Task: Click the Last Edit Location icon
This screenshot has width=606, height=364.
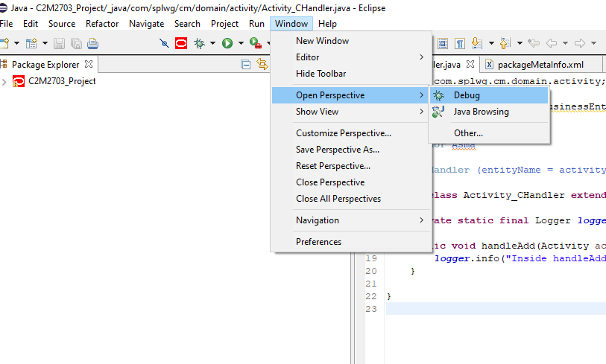Action: pos(534,43)
